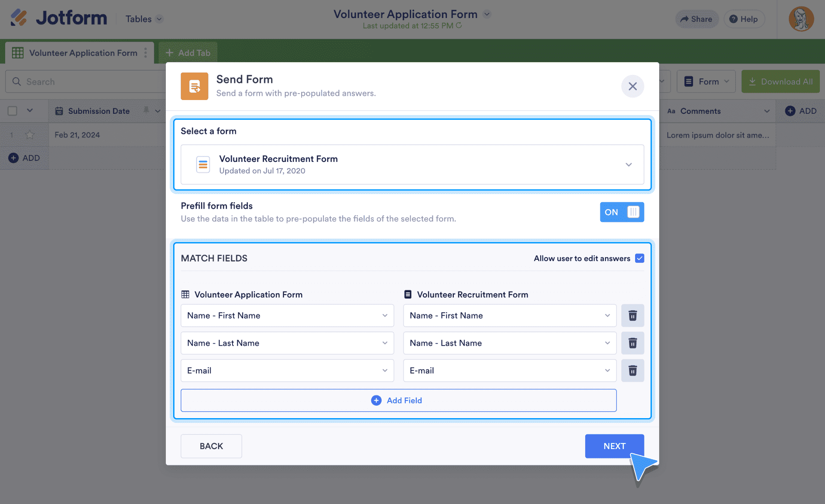Expand the Name - First Name dropdown on the left

click(385, 316)
